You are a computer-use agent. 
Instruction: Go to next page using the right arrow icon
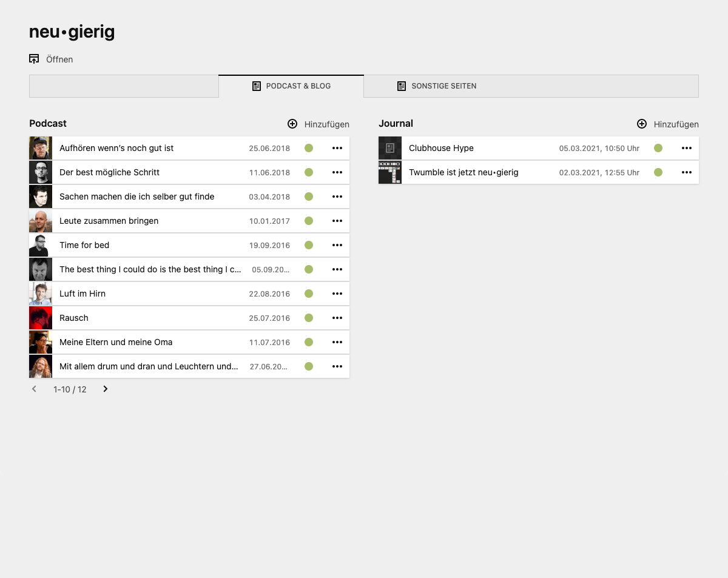point(105,389)
